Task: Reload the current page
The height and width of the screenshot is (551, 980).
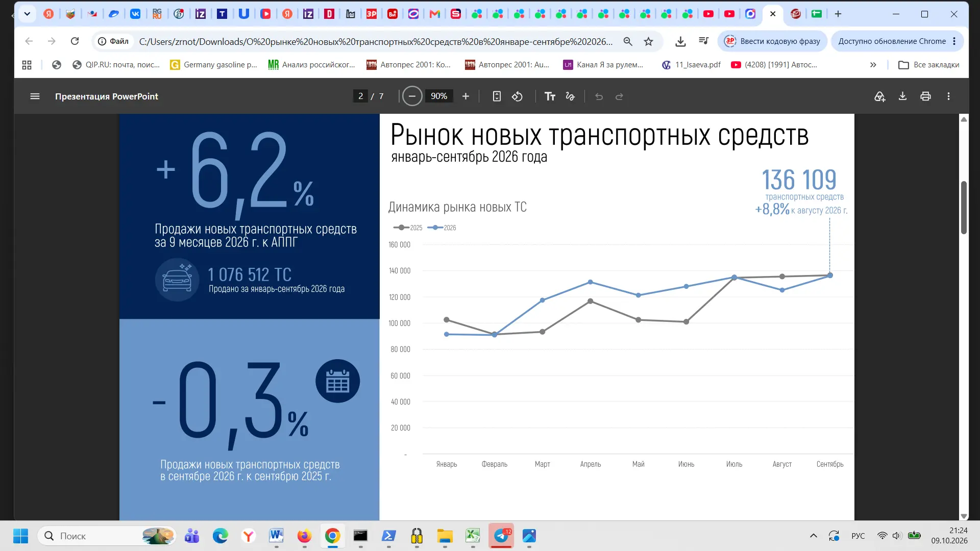Action: click(x=75, y=41)
